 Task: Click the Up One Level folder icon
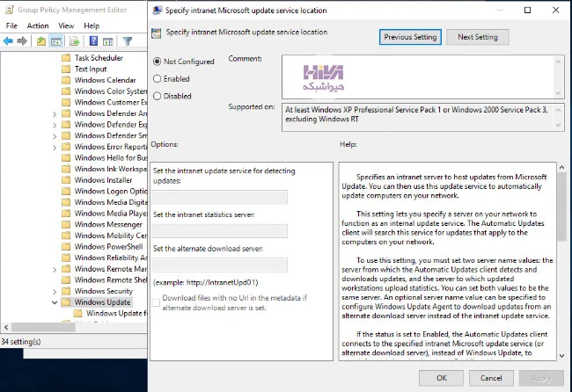coord(41,41)
